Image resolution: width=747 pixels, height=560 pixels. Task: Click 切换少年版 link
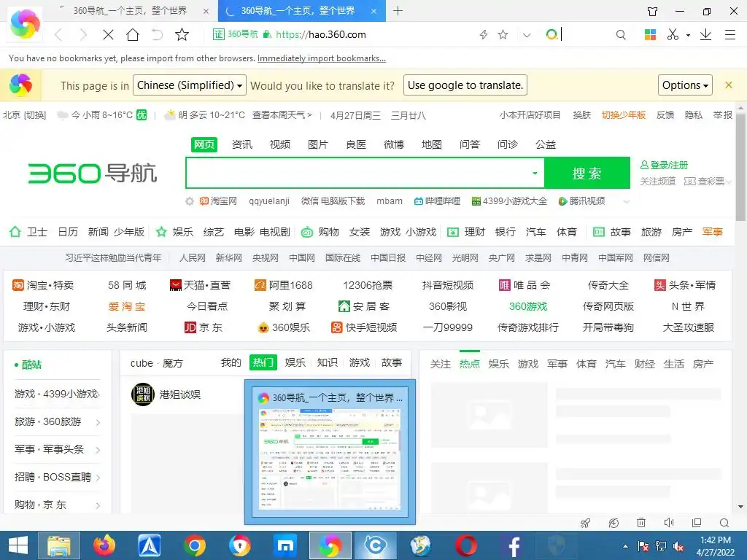(624, 114)
